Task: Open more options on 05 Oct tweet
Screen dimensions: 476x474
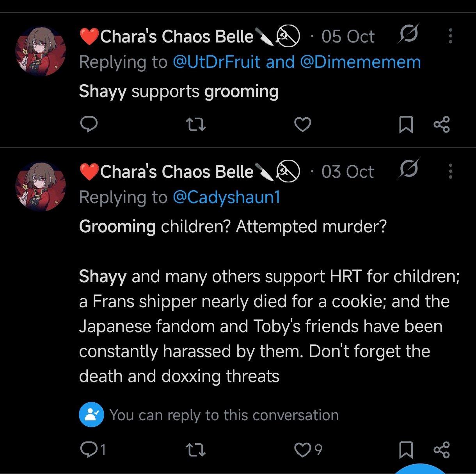Action: pyautogui.click(x=451, y=36)
